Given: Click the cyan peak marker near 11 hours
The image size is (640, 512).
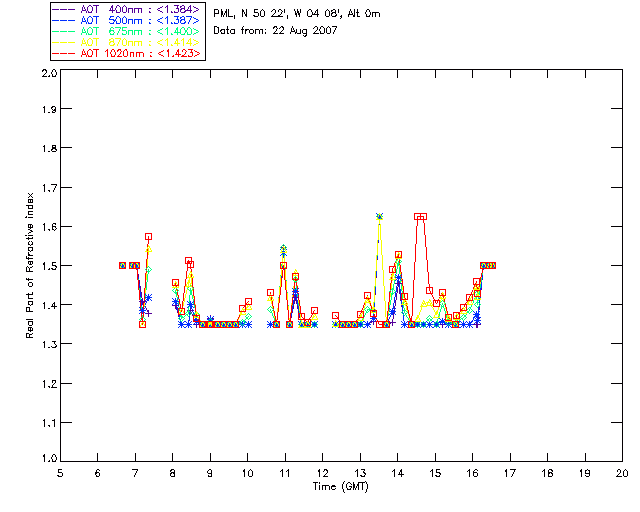Looking at the screenshot, I should pyautogui.click(x=284, y=248).
